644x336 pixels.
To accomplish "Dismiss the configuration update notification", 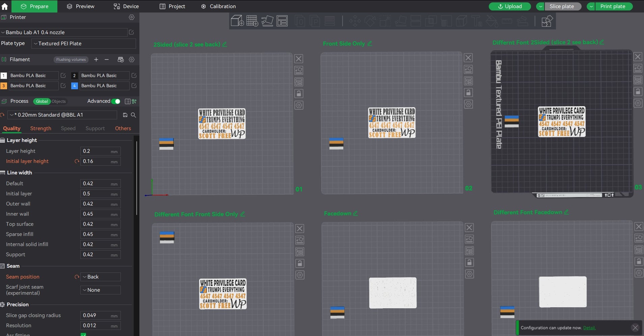I will coord(635,328).
